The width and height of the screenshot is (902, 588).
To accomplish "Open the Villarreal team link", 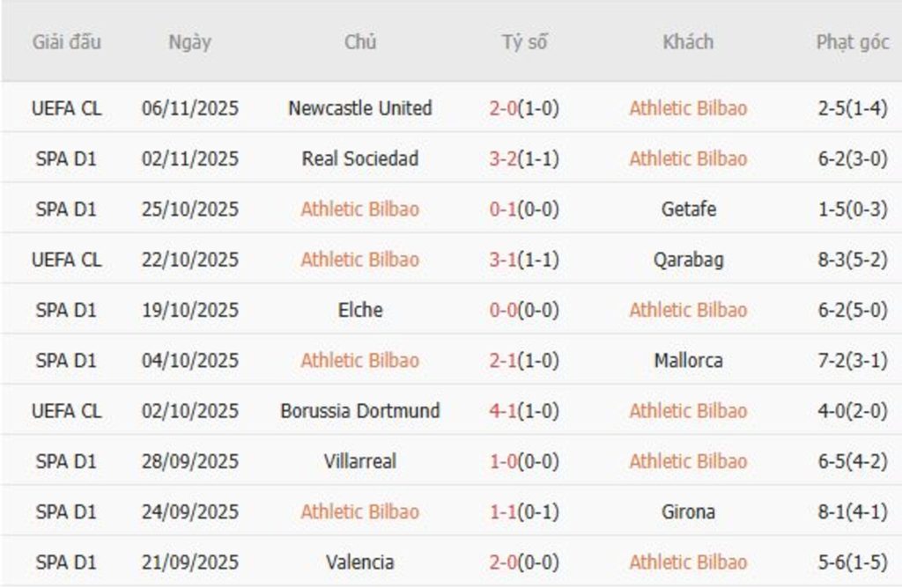I will point(359,461).
